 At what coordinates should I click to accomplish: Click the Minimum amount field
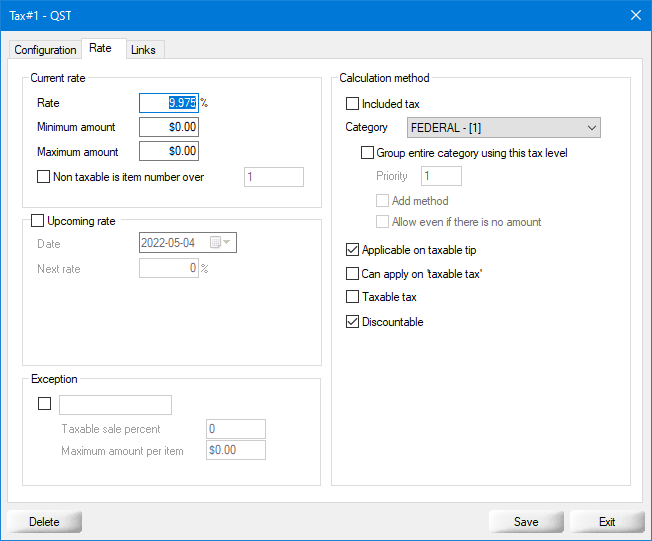click(168, 127)
